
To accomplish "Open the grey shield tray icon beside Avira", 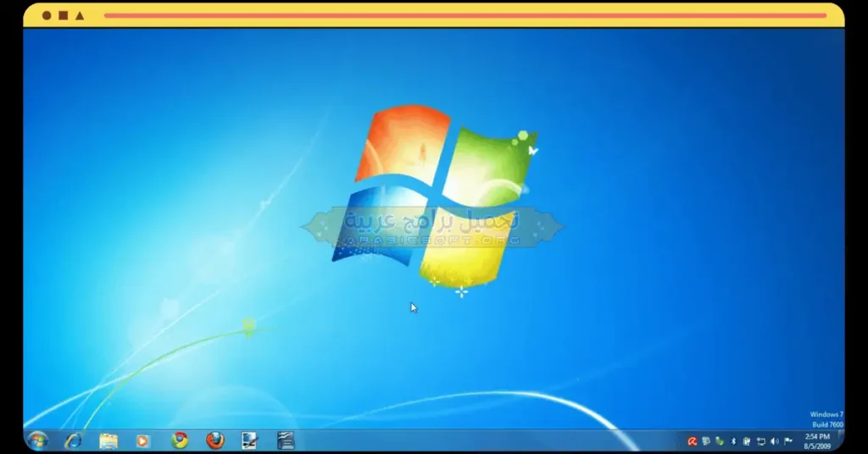I will click(x=706, y=441).
